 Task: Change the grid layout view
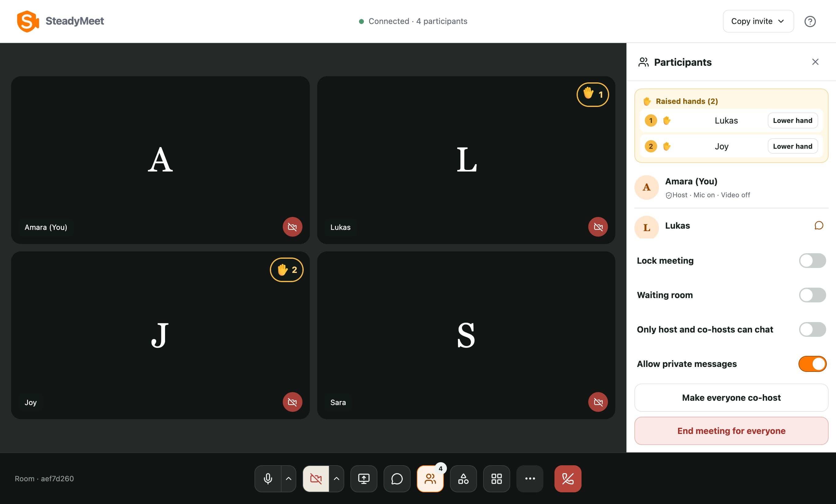497,478
